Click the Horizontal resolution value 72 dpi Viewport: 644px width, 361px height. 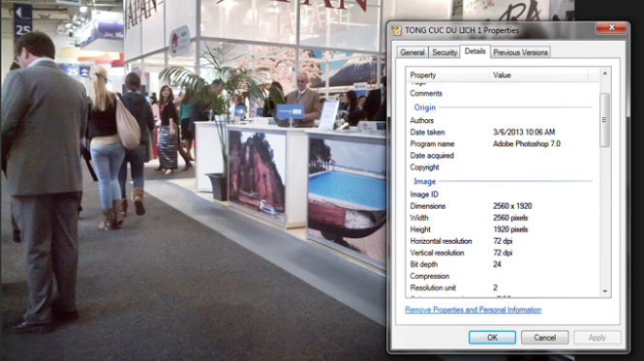click(x=503, y=241)
